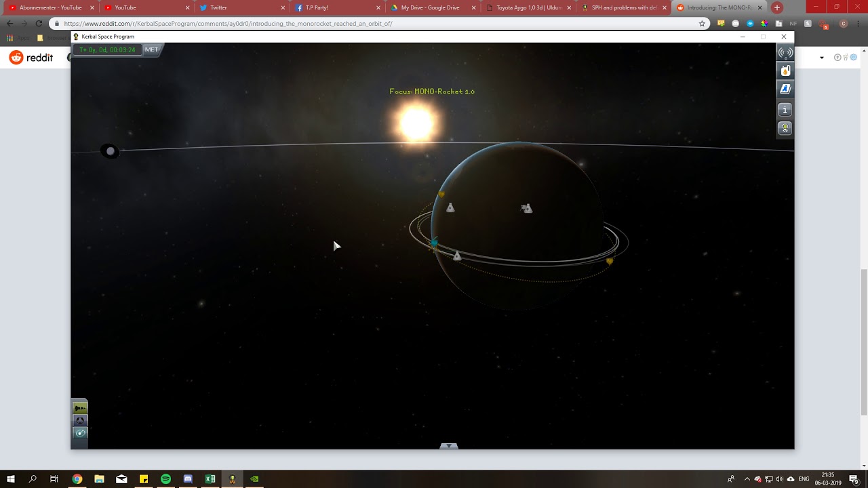Open the fuel resources panel in KSP
This screenshot has height=488, width=868.
point(785,70)
